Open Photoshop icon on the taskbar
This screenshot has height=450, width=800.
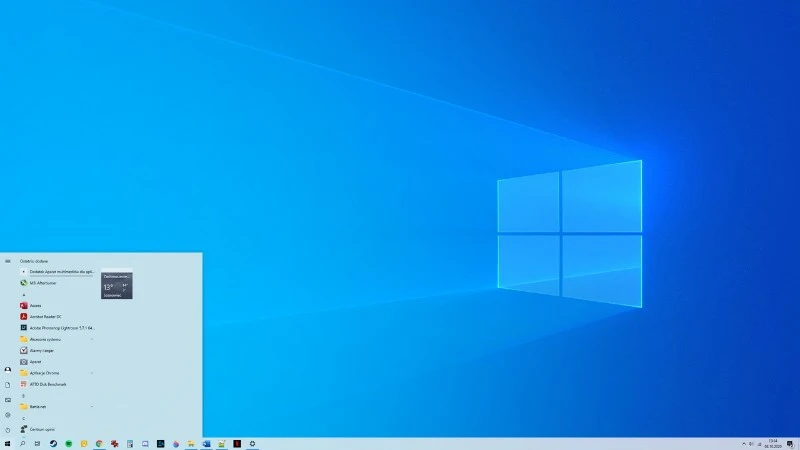(x=160, y=444)
